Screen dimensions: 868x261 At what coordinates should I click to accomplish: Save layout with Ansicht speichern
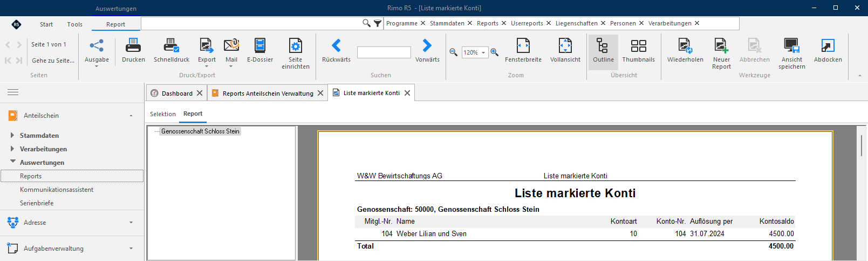(792, 53)
